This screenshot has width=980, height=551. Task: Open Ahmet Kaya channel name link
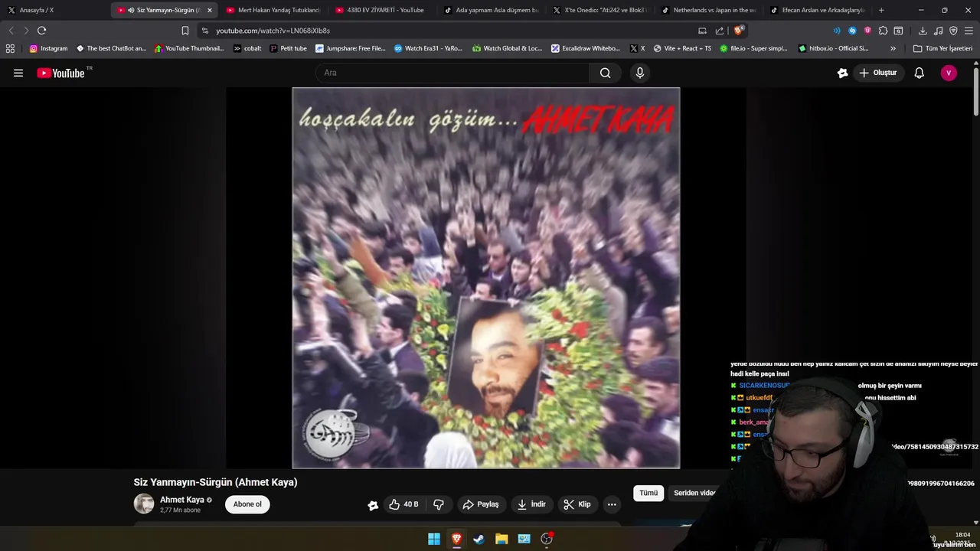click(x=181, y=500)
